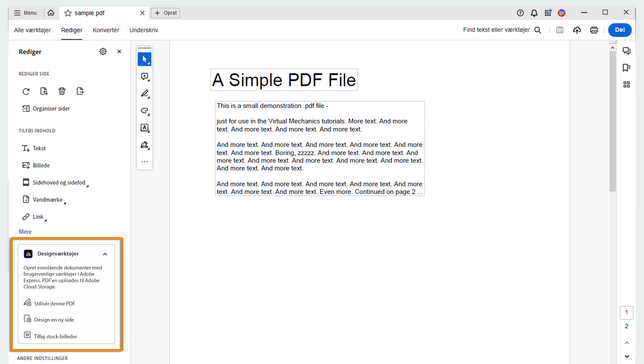Viewport: 644px width, 364px height.
Task: Switch to the Konvertér tab
Action: 106,30
